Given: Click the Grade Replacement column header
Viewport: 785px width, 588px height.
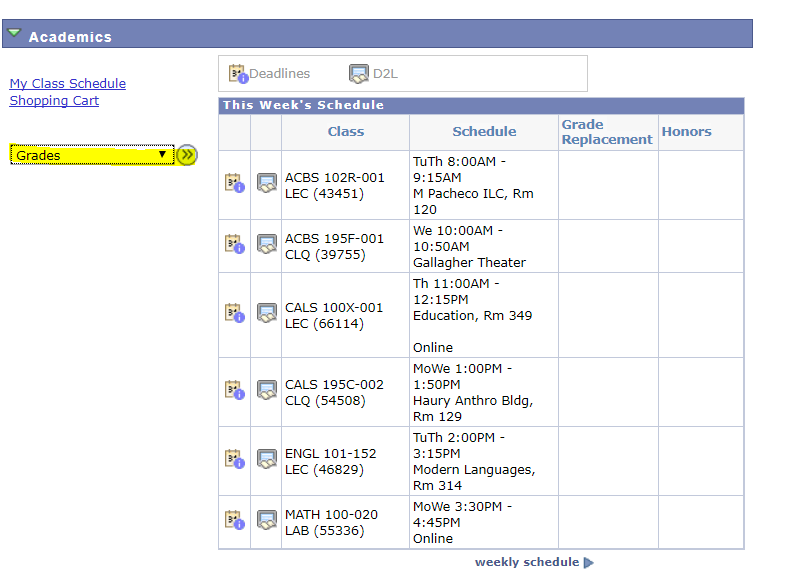Looking at the screenshot, I should [x=606, y=132].
